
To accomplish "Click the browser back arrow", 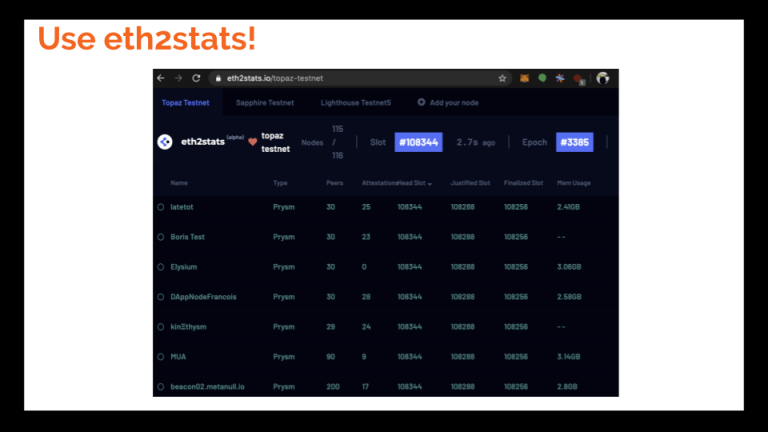I will pos(161,78).
